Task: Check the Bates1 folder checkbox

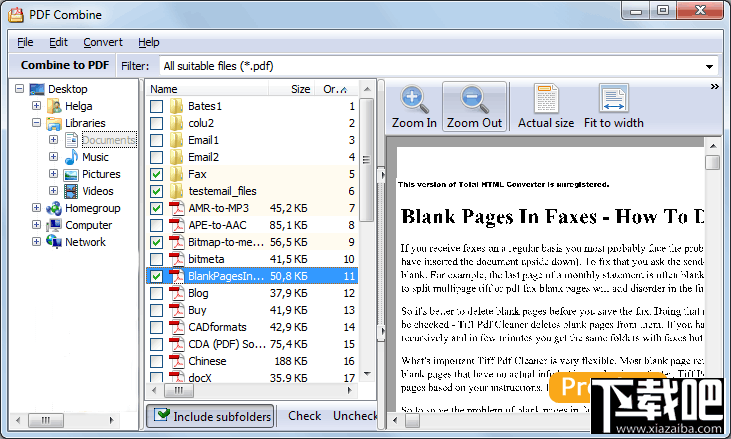Action: pyautogui.click(x=157, y=106)
